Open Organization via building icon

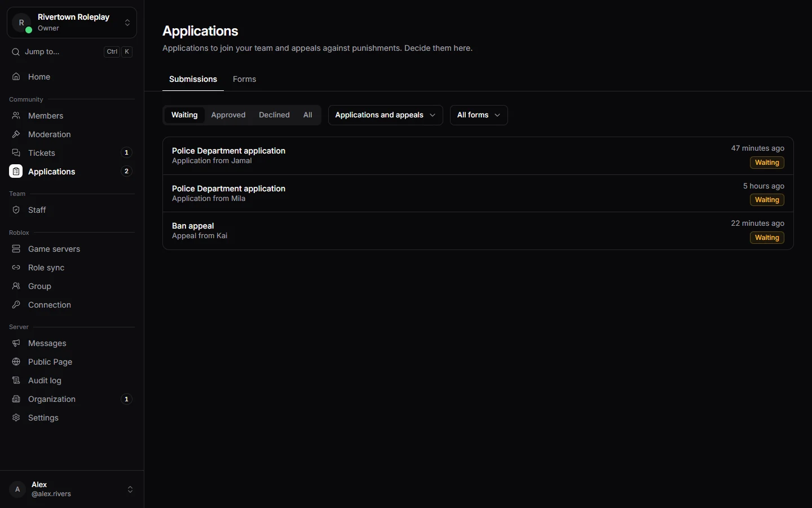click(x=16, y=399)
